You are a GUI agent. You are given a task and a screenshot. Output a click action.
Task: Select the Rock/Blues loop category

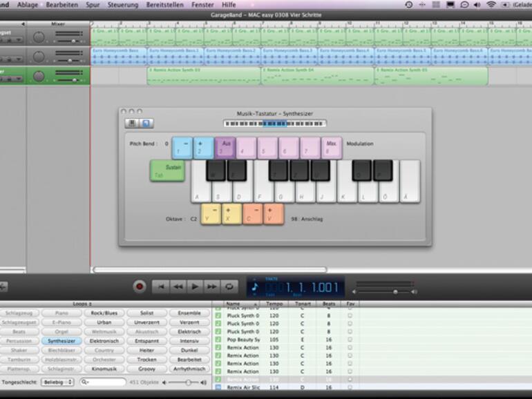(104, 313)
